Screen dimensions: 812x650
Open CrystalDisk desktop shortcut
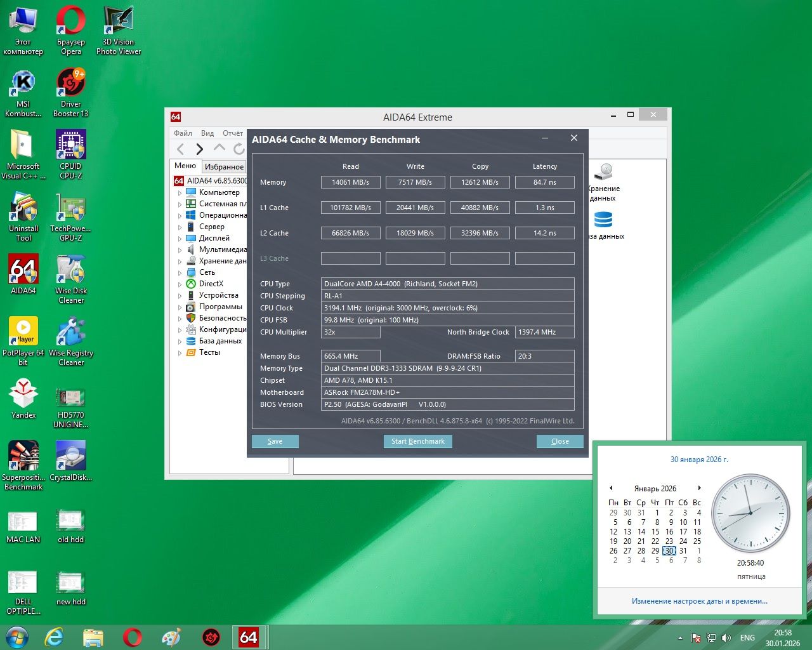[x=70, y=461]
